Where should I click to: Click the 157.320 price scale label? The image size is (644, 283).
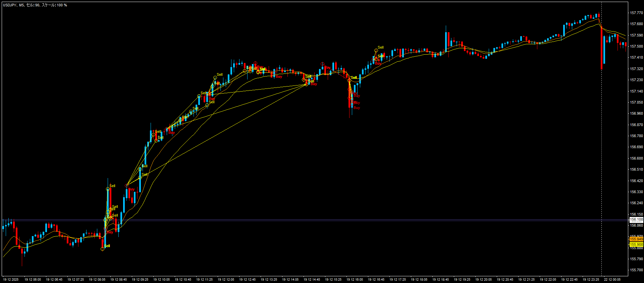click(x=636, y=69)
